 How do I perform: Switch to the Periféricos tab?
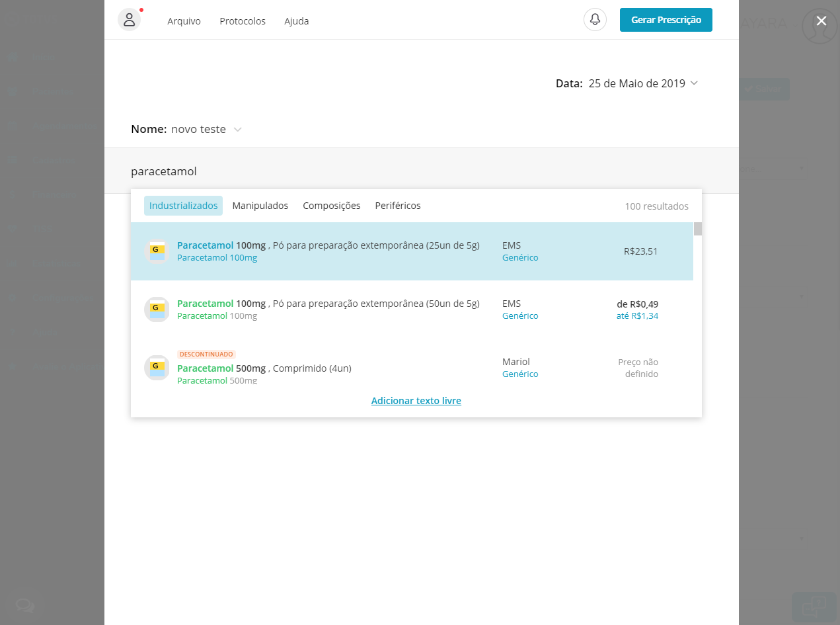click(x=398, y=206)
